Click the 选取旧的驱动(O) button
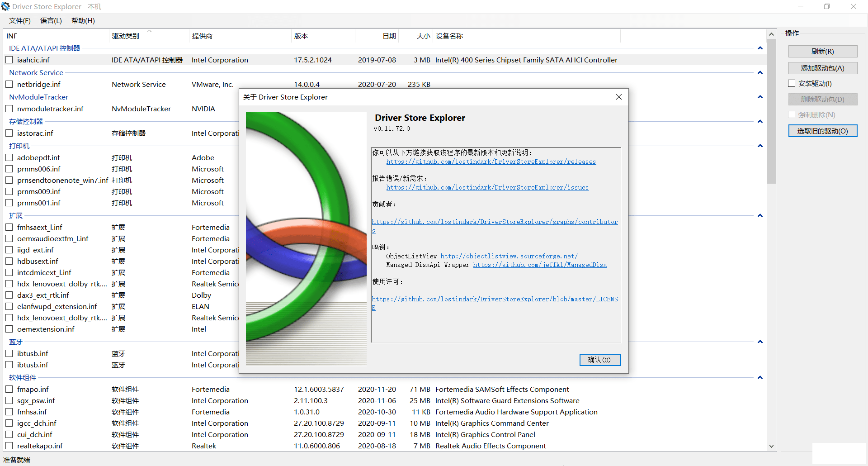 click(823, 131)
